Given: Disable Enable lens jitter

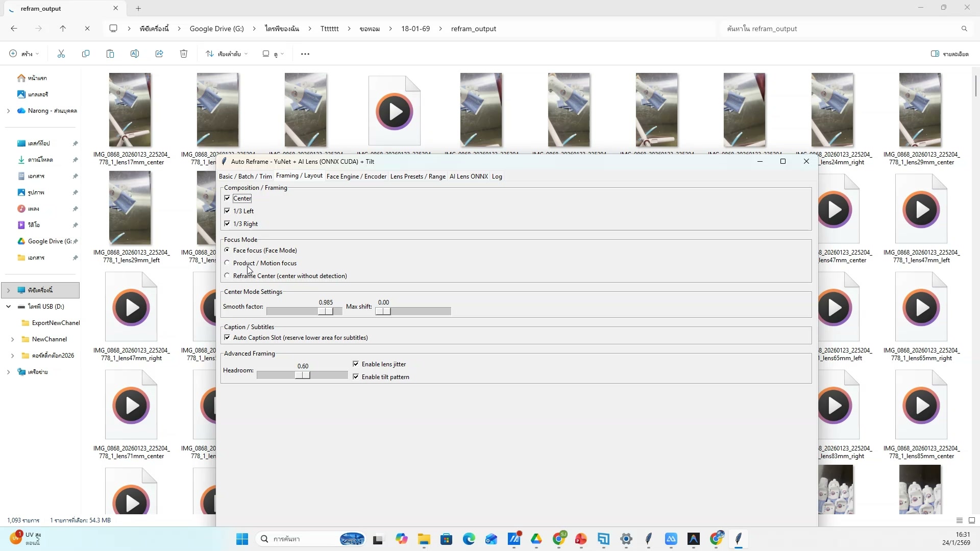Looking at the screenshot, I should (x=356, y=364).
